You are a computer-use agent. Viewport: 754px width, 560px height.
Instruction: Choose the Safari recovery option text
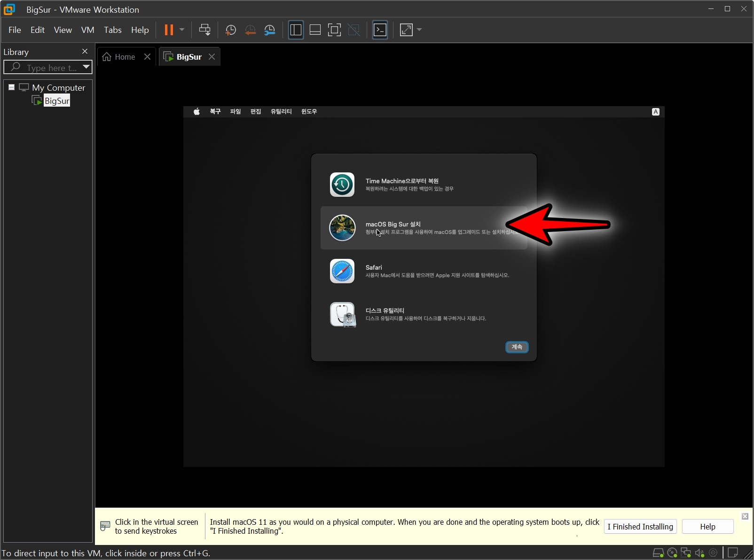[437, 272]
